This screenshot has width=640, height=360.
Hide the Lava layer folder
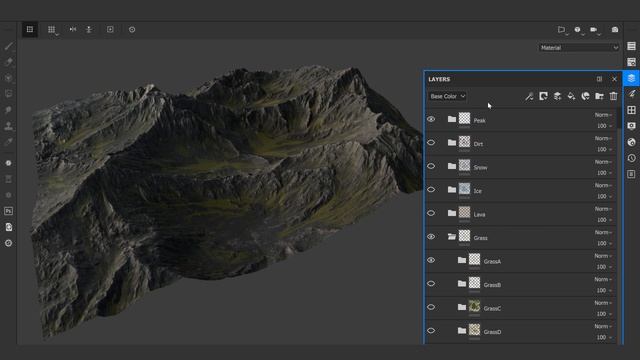431,213
